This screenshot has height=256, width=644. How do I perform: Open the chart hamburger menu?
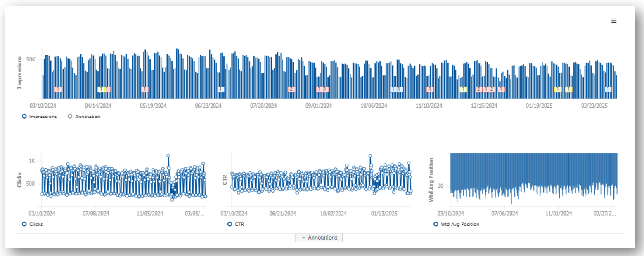613,21
